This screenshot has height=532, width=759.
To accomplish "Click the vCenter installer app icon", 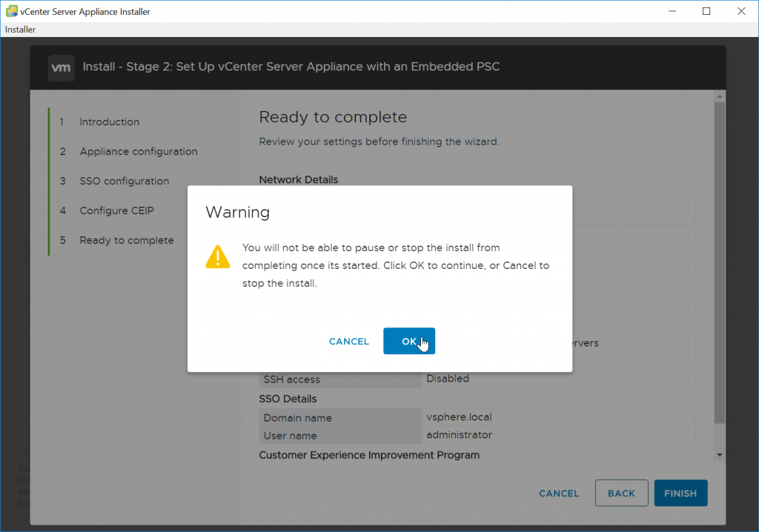I will [x=12, y=11].
